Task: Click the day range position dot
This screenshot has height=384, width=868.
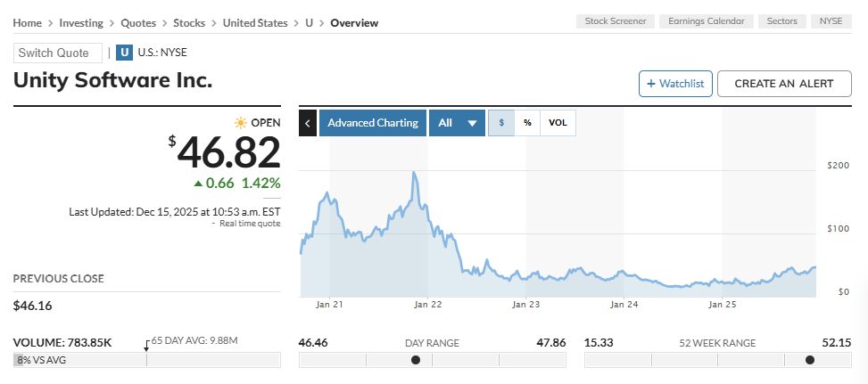Action: click(415, 360)
